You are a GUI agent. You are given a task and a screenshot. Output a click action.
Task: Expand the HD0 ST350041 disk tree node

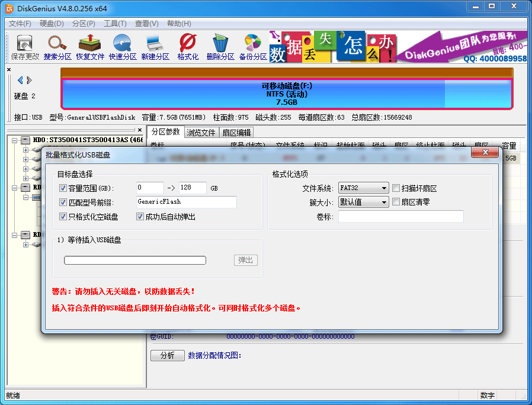(x=13, y=140)
